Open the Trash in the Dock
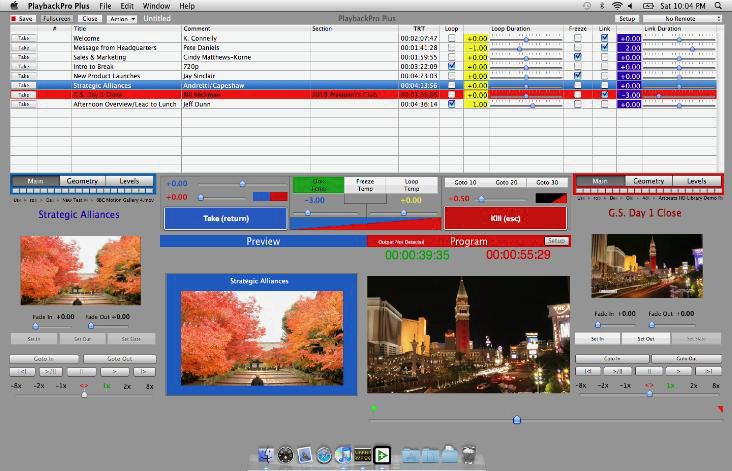 pos(468,456)
